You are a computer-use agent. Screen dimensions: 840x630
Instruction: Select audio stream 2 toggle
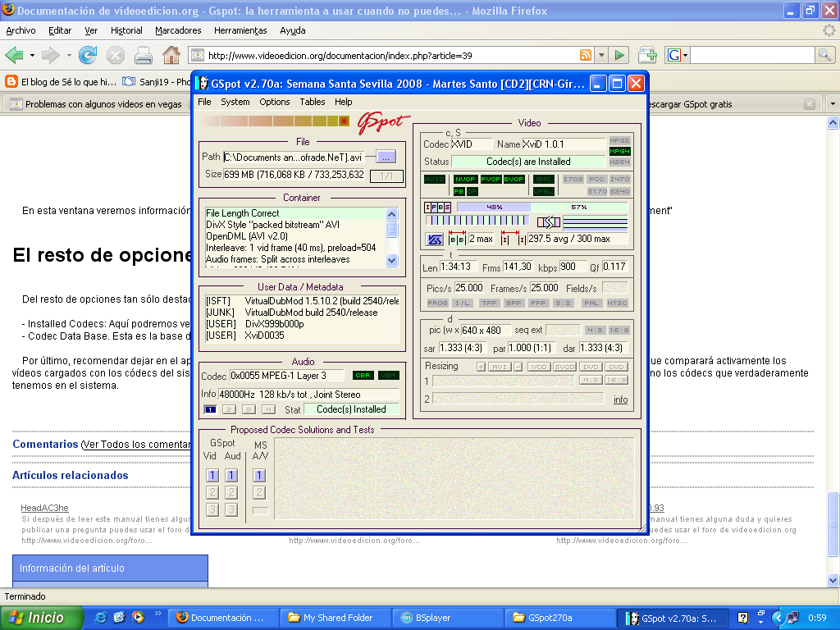point(230,409)
